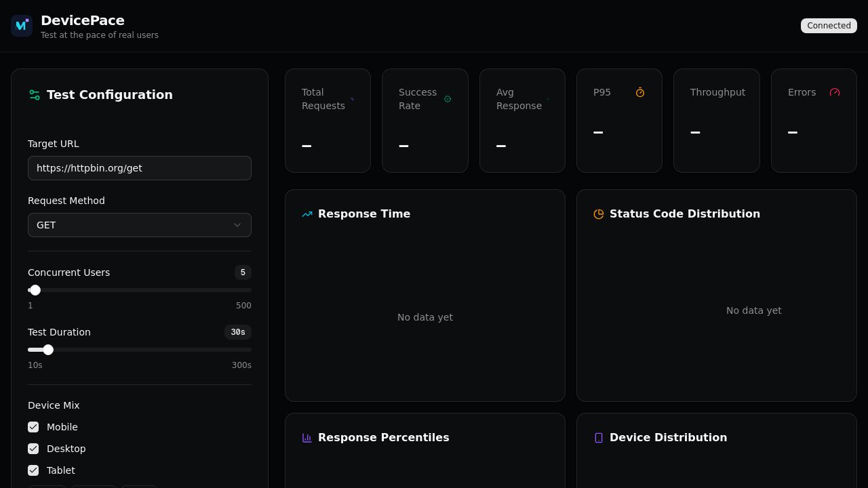Viewport: 868px width, 488px height.
Task: Click the Device Mix label
Action: (54, 405)
